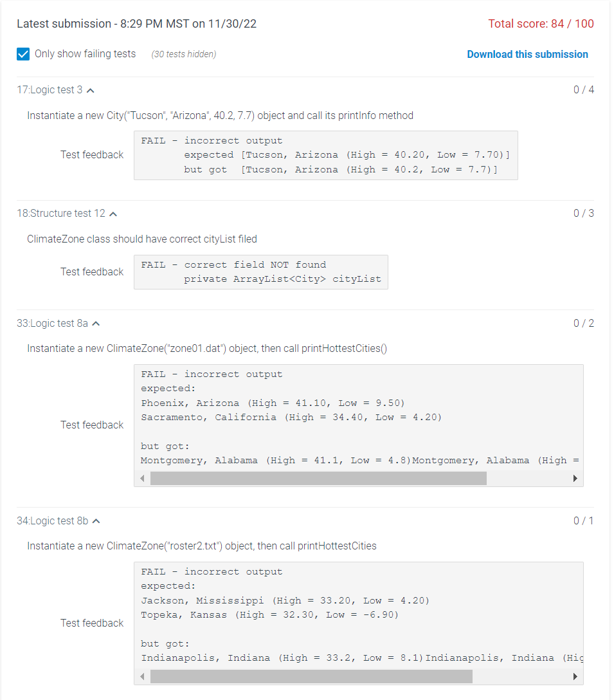614x700 pixels.
Task: Collapse the 34:Logic test 8b section
Action: coord(96,521)
